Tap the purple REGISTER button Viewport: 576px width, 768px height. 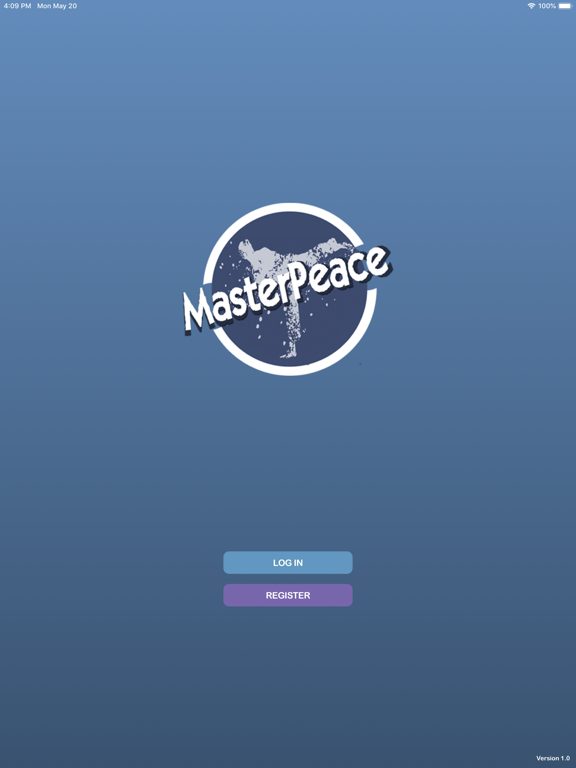[288, 595]
